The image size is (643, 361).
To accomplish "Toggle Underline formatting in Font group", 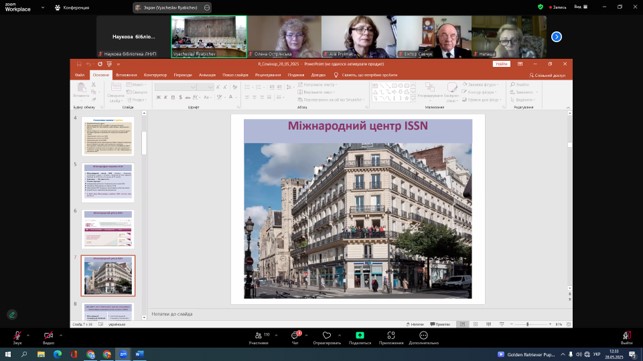I will click(x=173, y=98).
